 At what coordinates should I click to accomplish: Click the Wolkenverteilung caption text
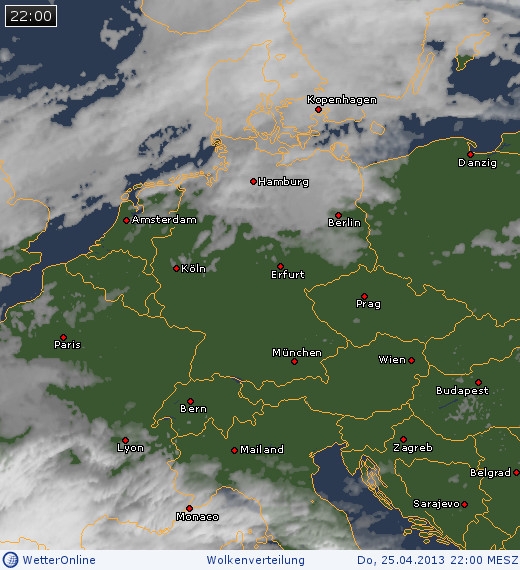pos(256,561)
